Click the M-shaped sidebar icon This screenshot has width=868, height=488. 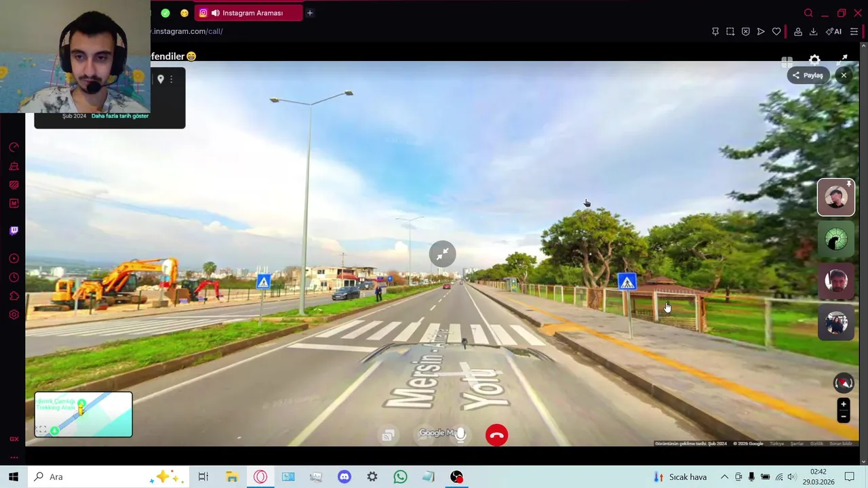[14, 203]
